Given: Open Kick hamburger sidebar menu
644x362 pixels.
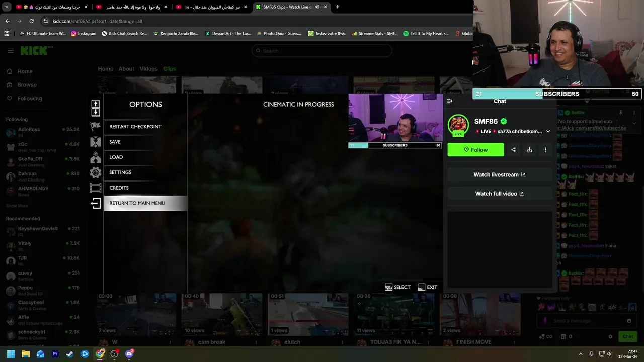Looking at the screenshot, I should 11,51.
